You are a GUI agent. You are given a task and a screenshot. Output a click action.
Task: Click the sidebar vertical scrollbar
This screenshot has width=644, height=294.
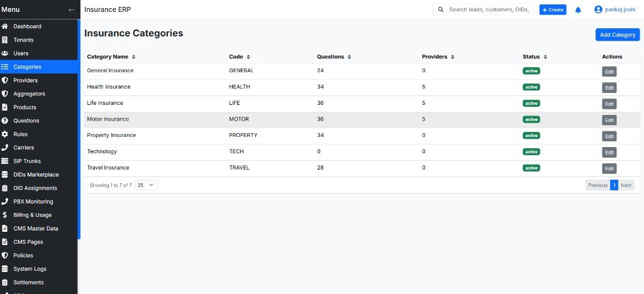click(79, 129)
